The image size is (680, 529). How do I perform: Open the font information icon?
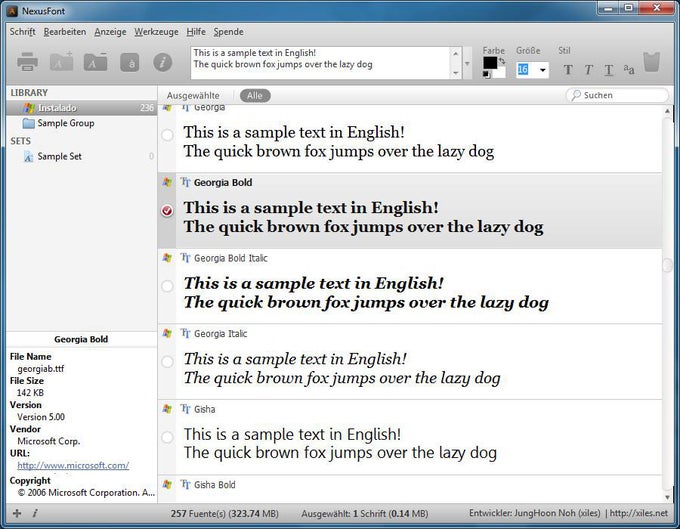click(x=163, y=62)
